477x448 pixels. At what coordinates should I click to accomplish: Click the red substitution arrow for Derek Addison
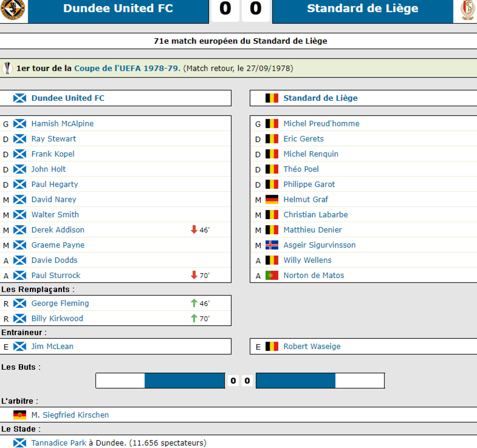[194, 230]
